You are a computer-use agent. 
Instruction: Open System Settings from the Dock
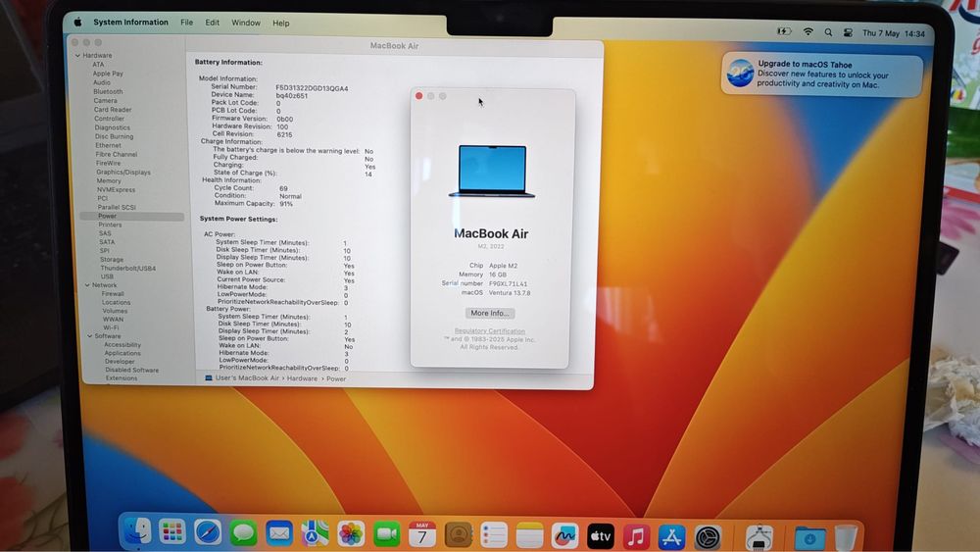708,537
